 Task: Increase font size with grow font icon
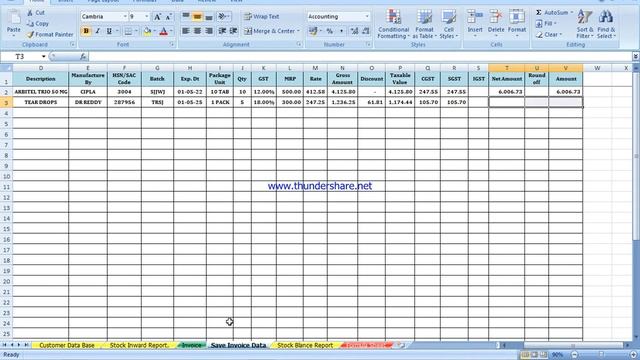157,17
